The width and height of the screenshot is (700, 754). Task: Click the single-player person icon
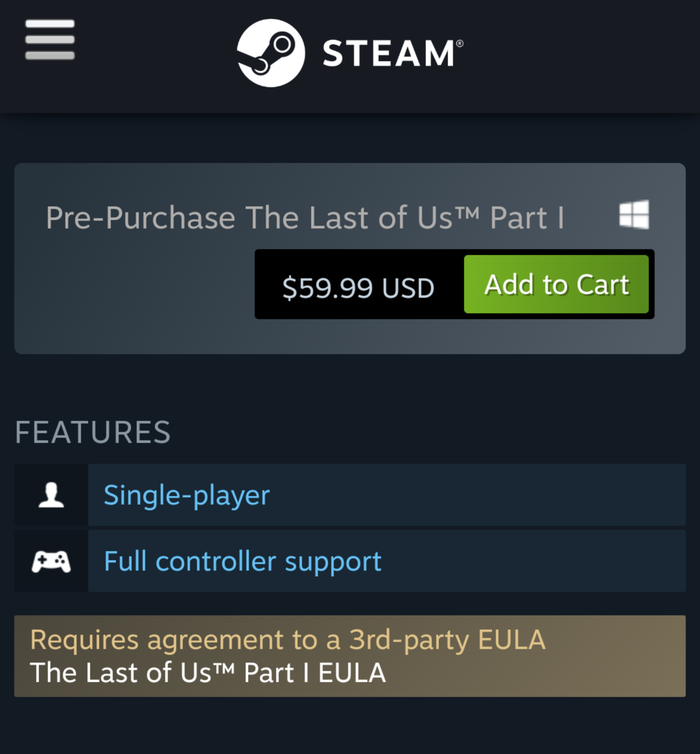pos(51,494)
